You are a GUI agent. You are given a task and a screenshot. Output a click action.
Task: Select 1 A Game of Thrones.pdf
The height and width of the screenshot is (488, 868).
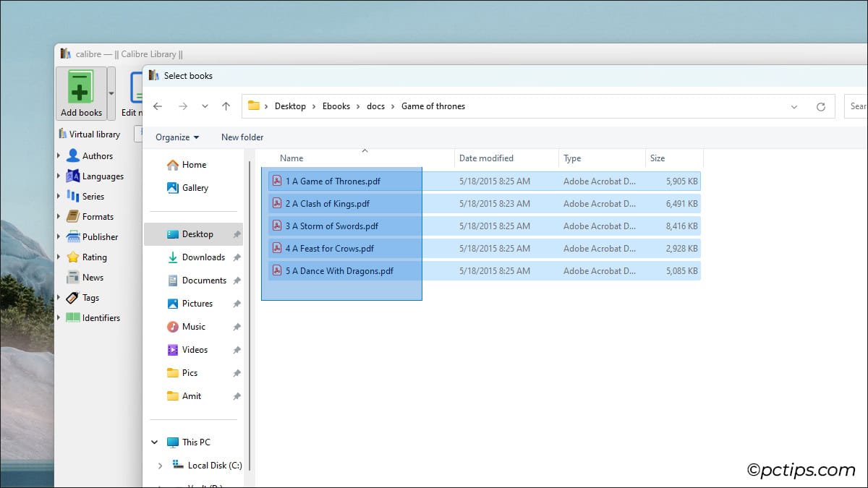(x=332, y=181)
